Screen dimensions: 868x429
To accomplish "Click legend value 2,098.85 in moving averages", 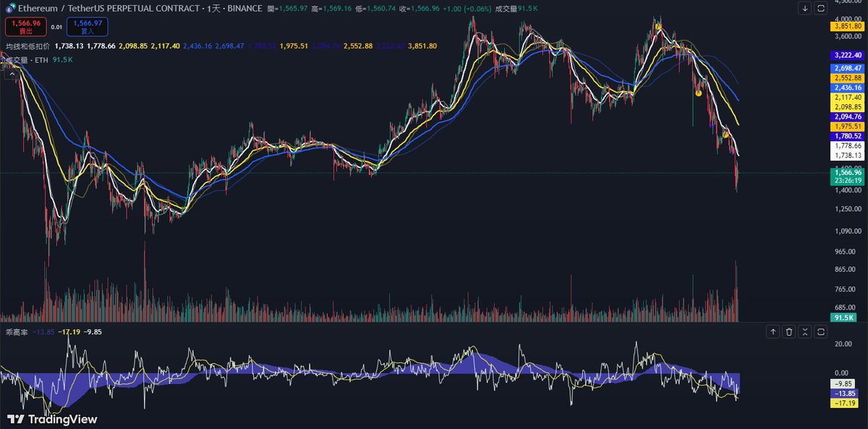I will (133, 46).
